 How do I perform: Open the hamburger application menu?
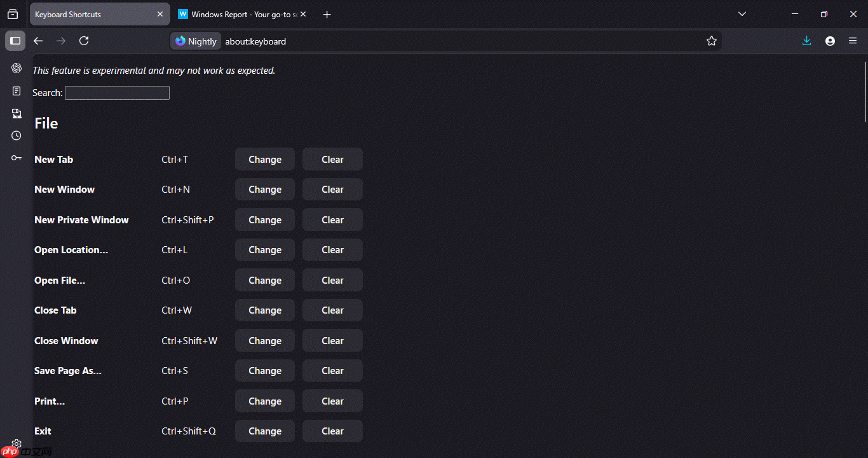tap(853, 41)
